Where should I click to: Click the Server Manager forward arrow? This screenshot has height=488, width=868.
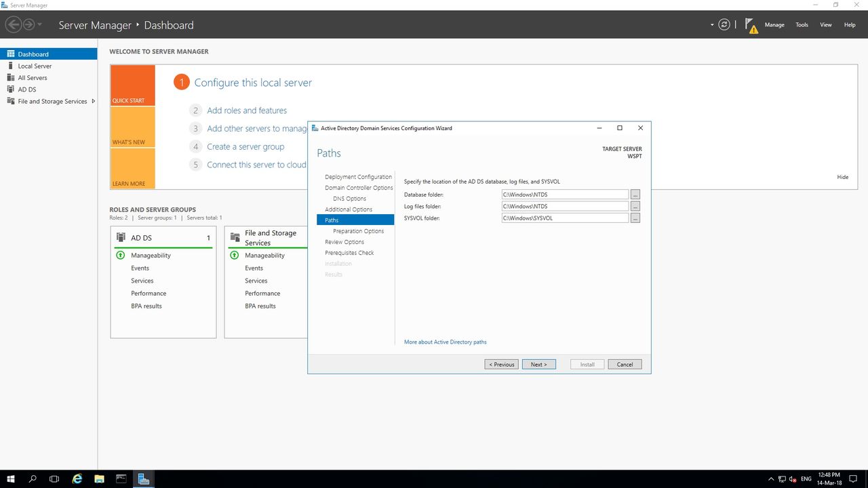[x=29, y=25]
